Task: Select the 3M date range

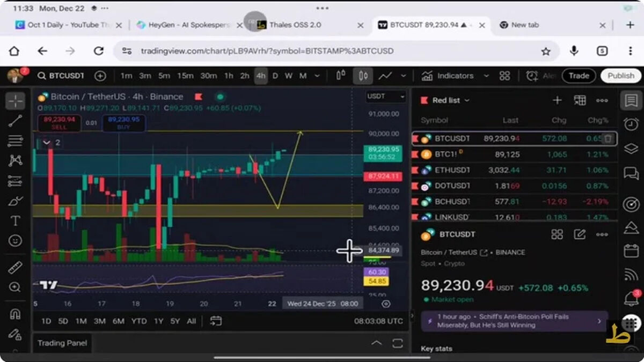Action: click(99, 321)
